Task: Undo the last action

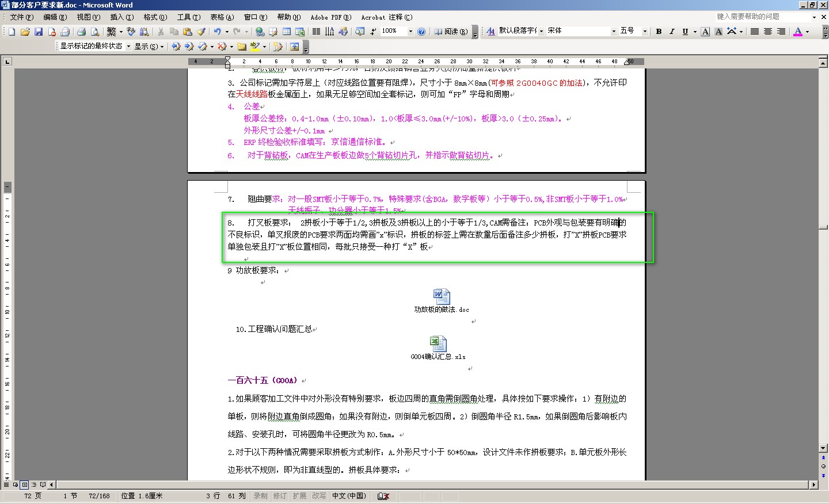Action: (x=217, y=32)
